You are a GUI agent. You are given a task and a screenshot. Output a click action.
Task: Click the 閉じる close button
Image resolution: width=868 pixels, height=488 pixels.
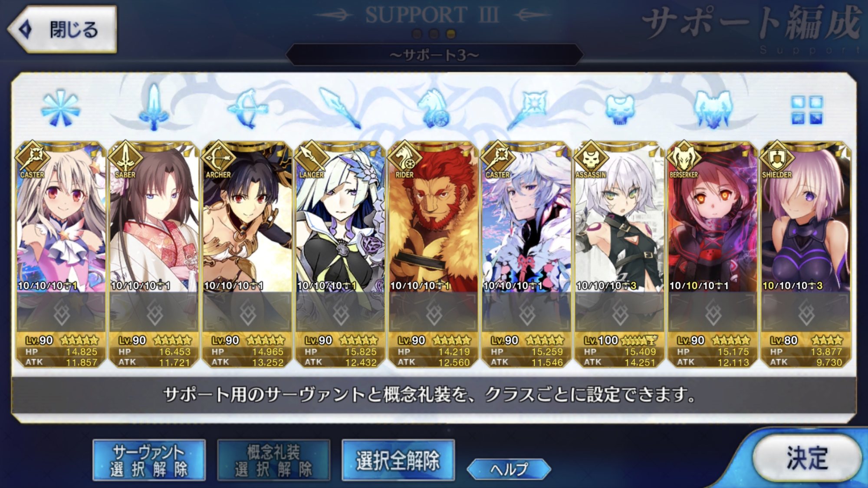point(62,29)
